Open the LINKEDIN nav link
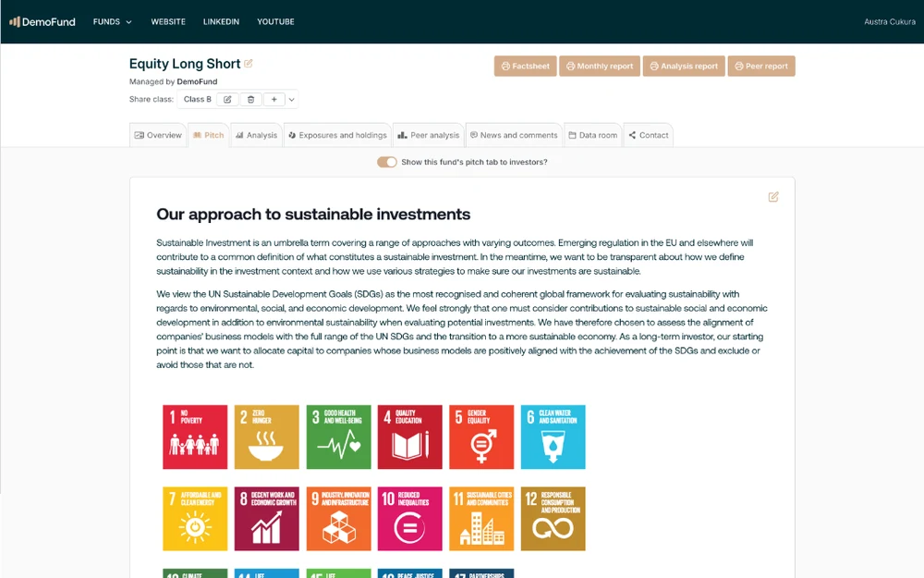924x578 pixels. pos(221,22)
